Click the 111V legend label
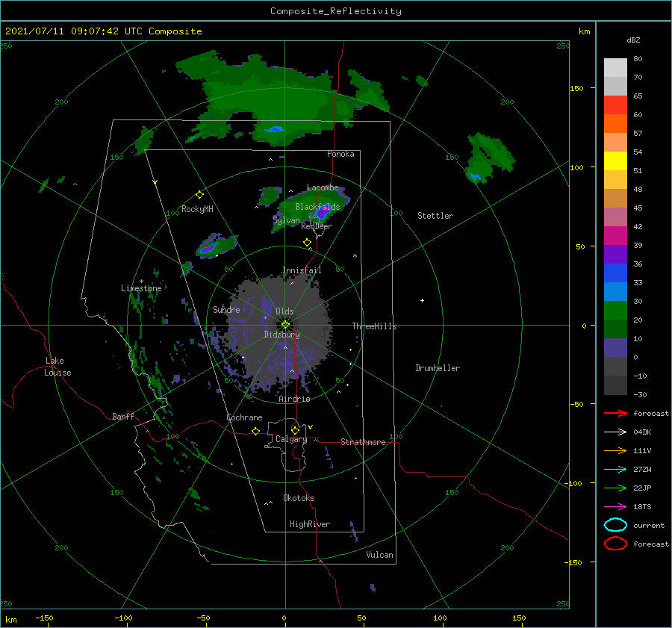 coord(642,450)
